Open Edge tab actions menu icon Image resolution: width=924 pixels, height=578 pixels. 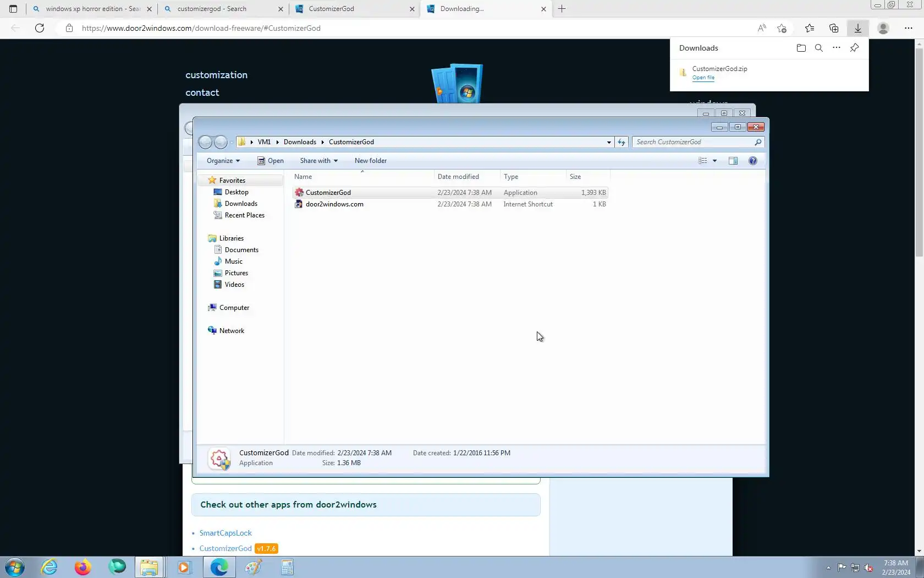13,9
